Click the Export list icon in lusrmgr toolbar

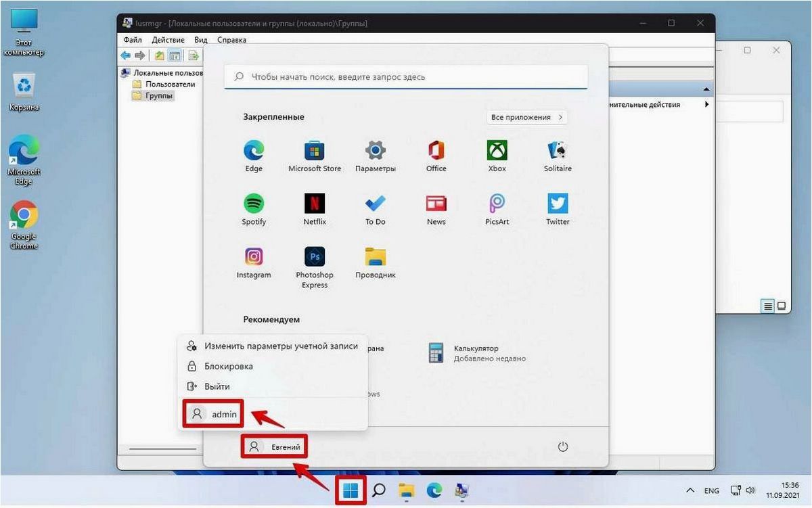[193, 55]
